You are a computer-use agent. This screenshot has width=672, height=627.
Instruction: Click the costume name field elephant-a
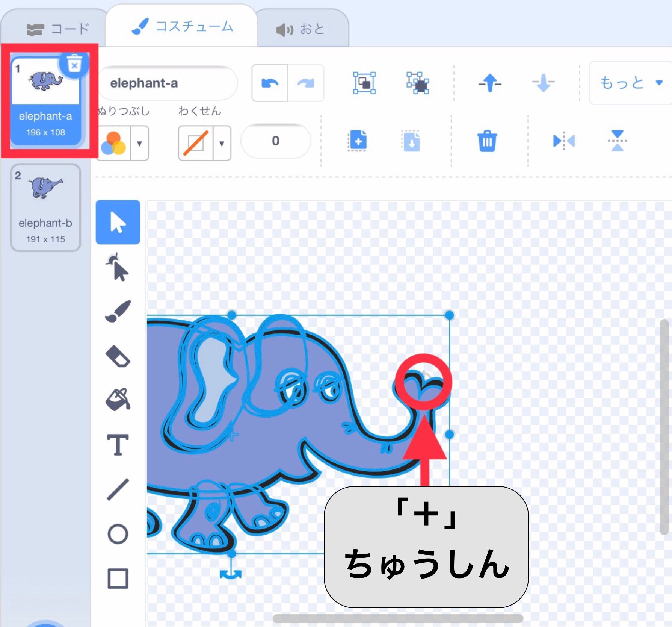[168, 83]
